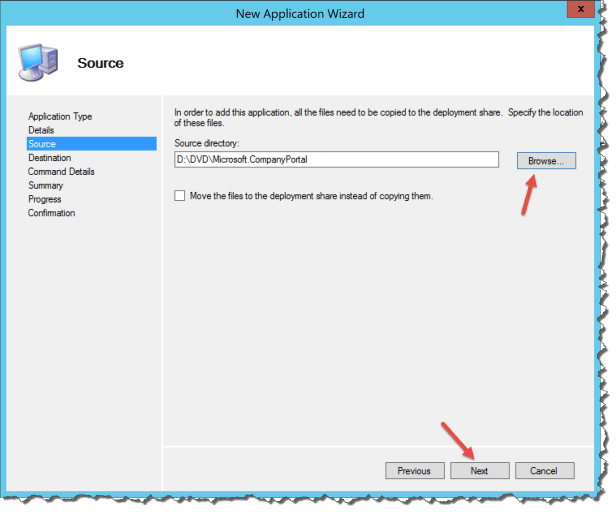Focus the Source directory input field
Image resolution: width=616 pixels, height=512 pixels.
tap(336, 160)
